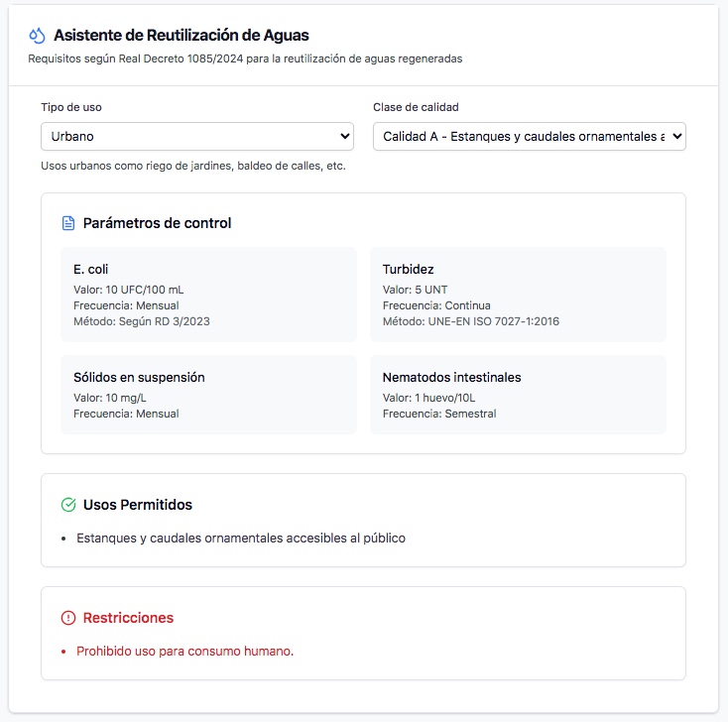This screenshot has height=722, width=728.
Task: Select the Nematodos intestinales card
Action: pyautogui.click(x=518, y=395)
